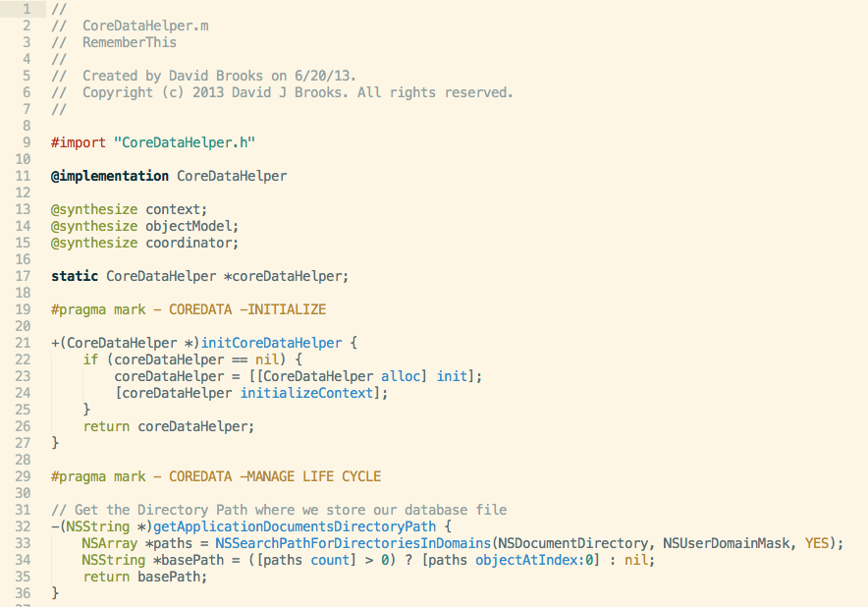Click the @implementation keyword

point(110,176)
